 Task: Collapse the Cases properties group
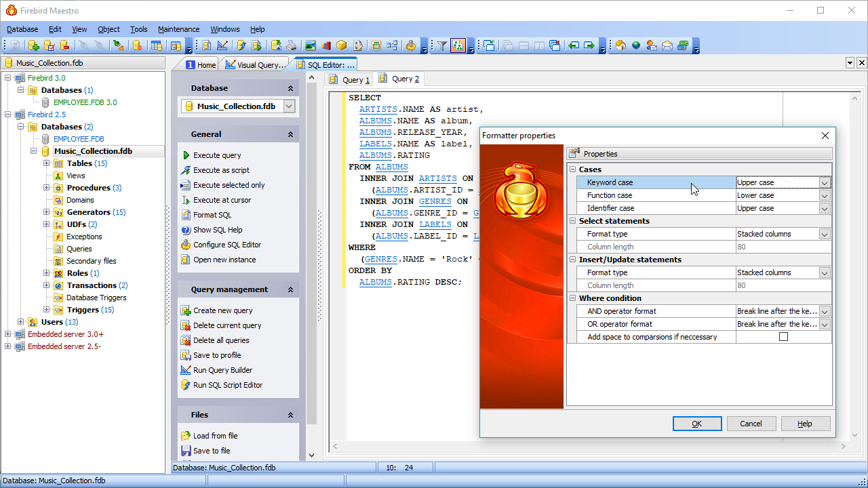pyautogui.click(x=573, y=169)
